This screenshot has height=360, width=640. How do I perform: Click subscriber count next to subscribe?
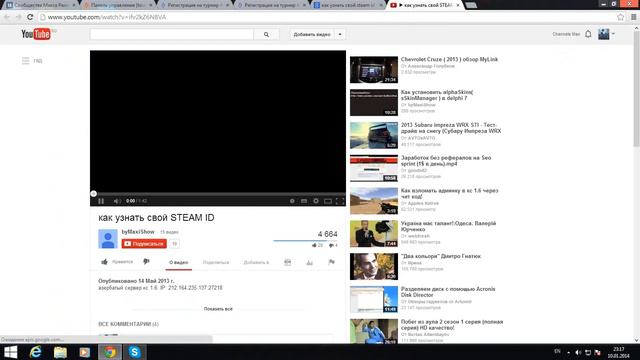click(x=174, y=244)
